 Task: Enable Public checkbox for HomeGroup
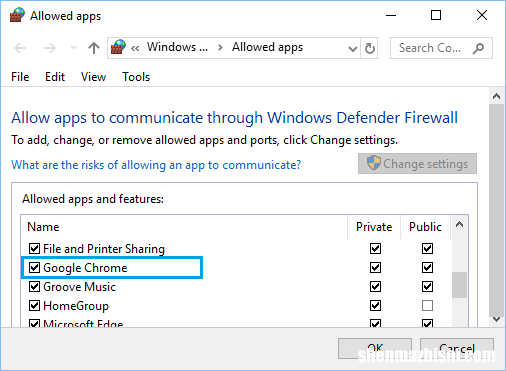point(427,305)
